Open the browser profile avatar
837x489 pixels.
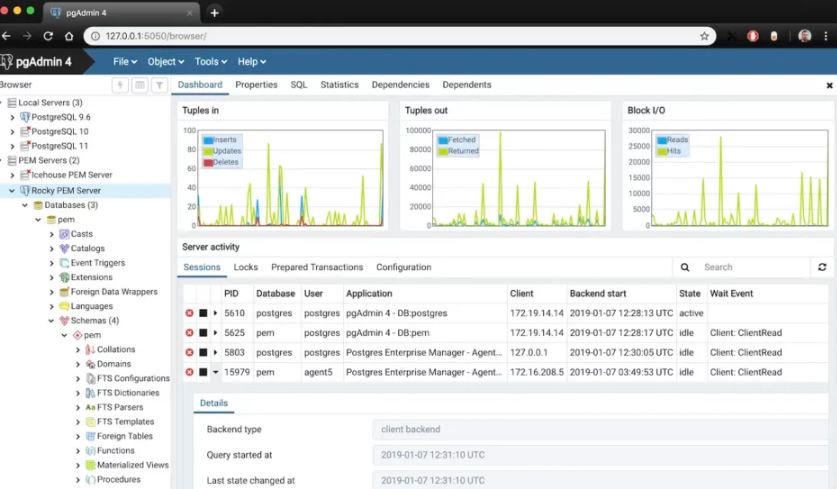tap(804, 36)
